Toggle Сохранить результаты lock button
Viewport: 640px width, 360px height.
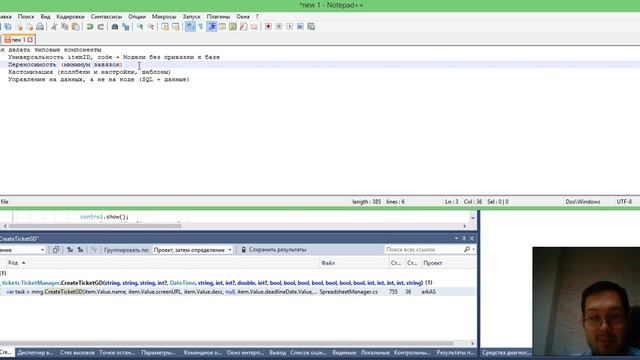(273, 250)
